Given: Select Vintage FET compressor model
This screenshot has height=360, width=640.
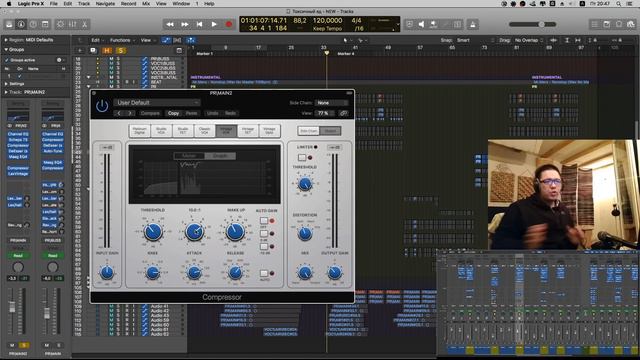Looking at the screenshot, I should (x=248, y=131).
